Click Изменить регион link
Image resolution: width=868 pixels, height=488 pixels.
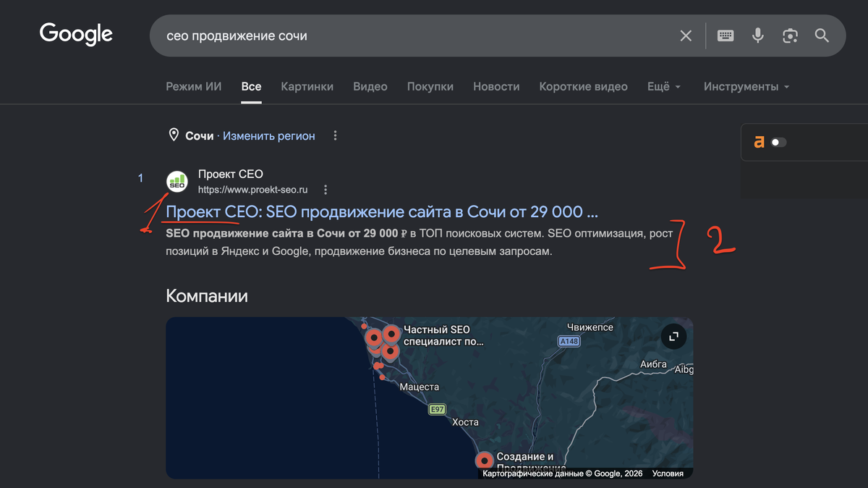coord(269,135)
